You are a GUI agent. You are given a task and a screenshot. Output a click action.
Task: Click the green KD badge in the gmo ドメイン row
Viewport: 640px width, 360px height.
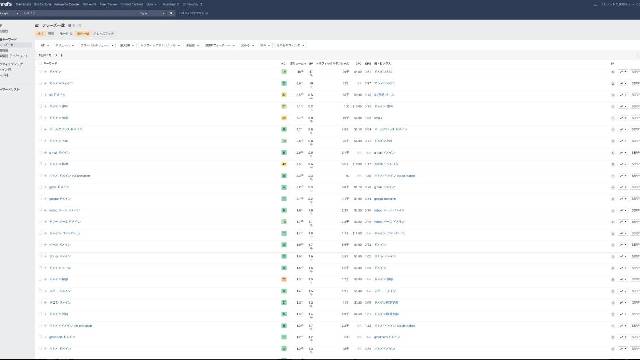tap(284, 187)
